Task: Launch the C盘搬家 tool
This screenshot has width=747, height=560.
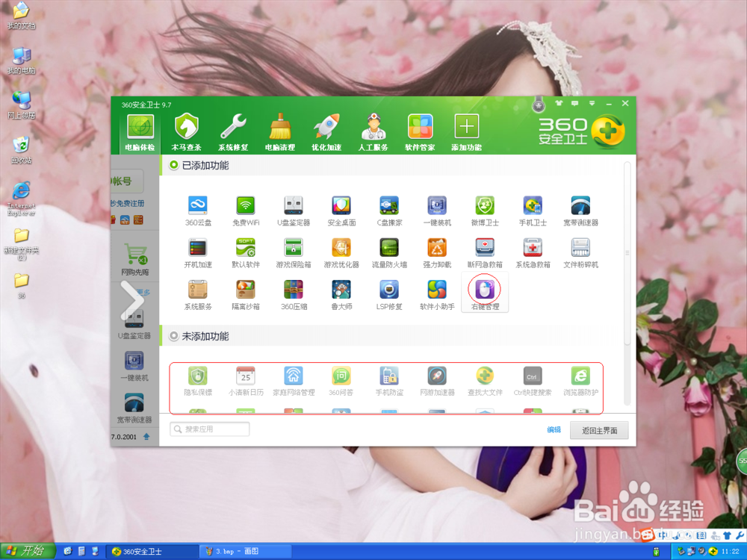Action: 389,211
